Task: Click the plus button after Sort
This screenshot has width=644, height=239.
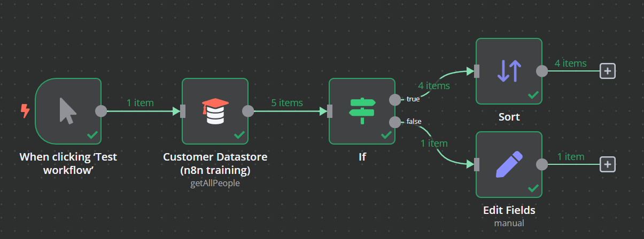Action: pyautogui.click(x=607, y=71)
